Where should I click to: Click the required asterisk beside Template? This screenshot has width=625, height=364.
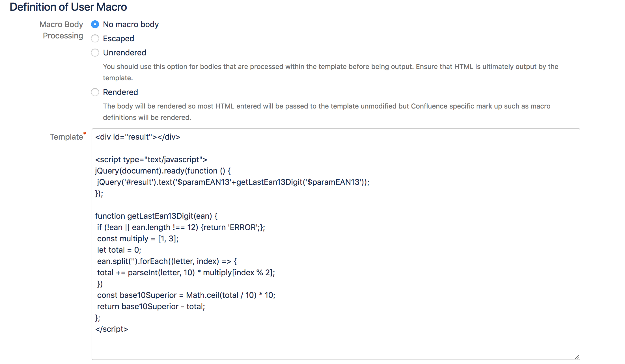(x=85, y=133)
